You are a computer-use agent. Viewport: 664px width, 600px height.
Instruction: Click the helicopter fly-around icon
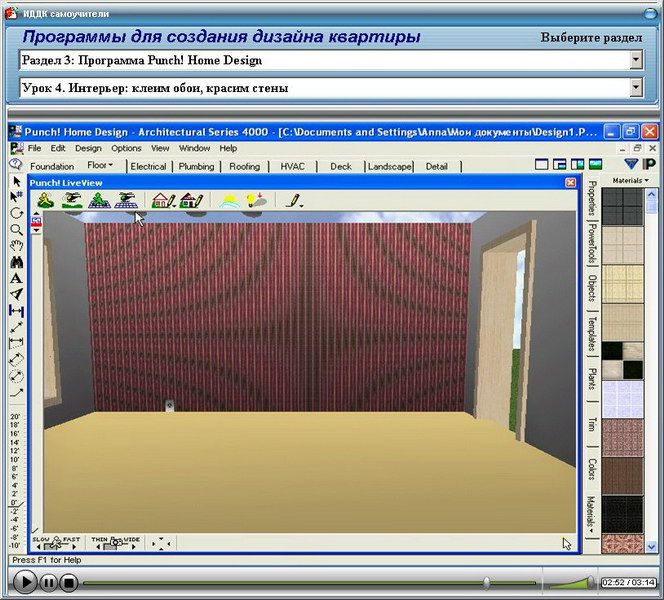[x=72, y=200]
